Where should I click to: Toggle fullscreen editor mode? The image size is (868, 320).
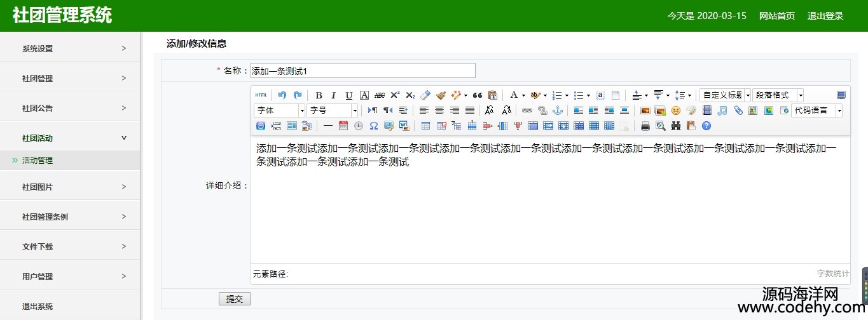[x=841, y=95]
